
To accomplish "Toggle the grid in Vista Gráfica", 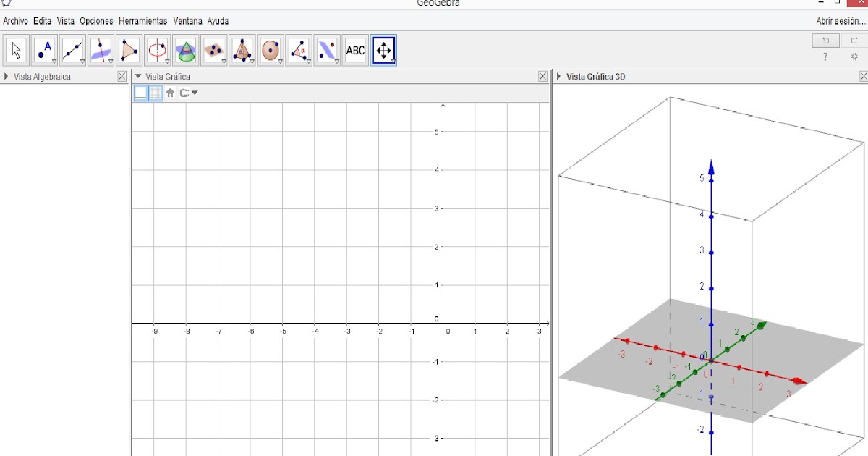I will point(154,93).
